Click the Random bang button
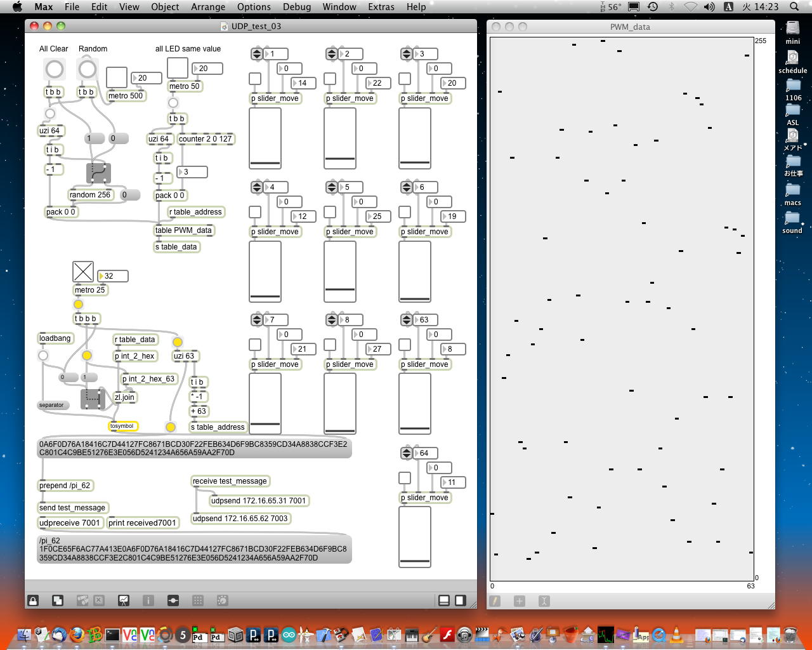 pyautogui.click(x=87, y=69)
